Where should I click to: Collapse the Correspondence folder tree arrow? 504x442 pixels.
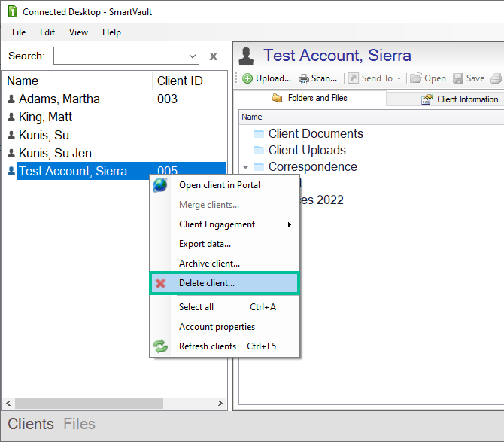(x=246, y=167)
